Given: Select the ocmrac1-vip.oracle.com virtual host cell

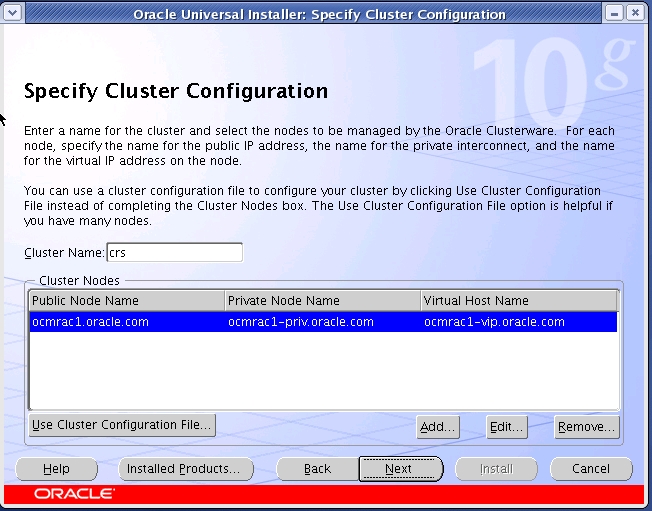Looking at the screenshot, I should [519, 322].
